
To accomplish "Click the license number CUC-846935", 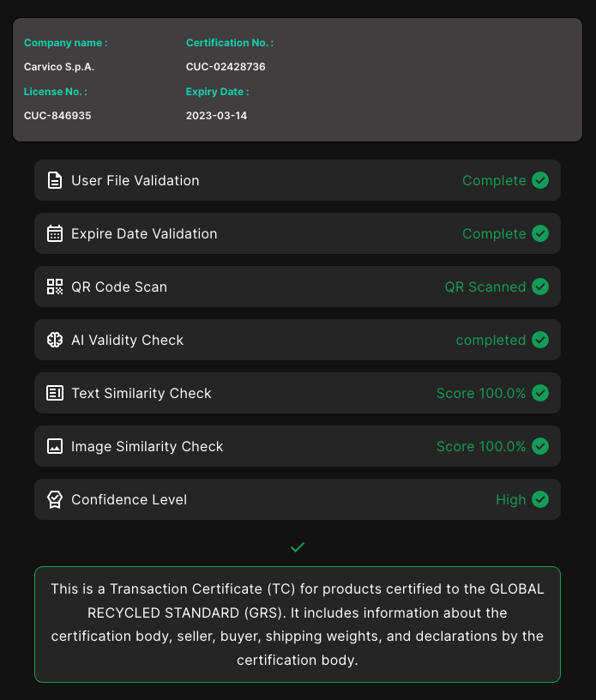I will [x=57, y=116].
